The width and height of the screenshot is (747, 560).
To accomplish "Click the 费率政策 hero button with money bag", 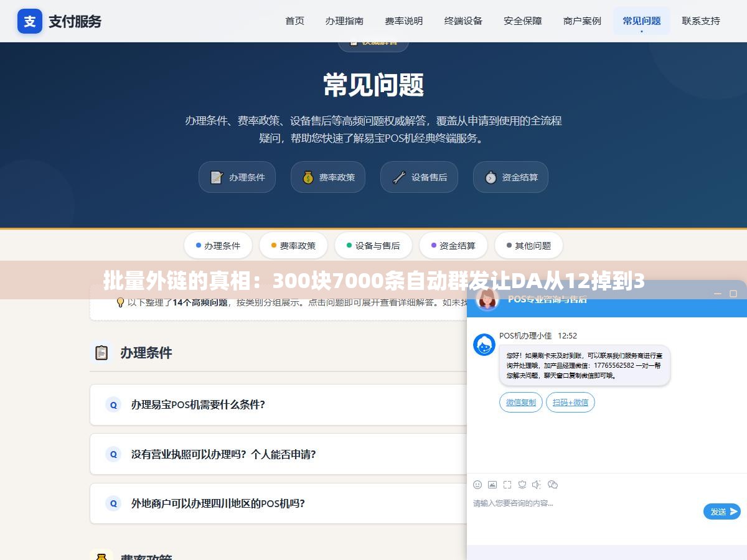I will 328,177.
